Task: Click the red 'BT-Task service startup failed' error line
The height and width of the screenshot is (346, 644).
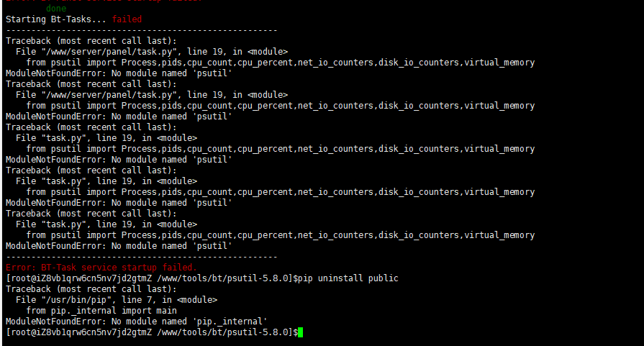Action: 101,267
